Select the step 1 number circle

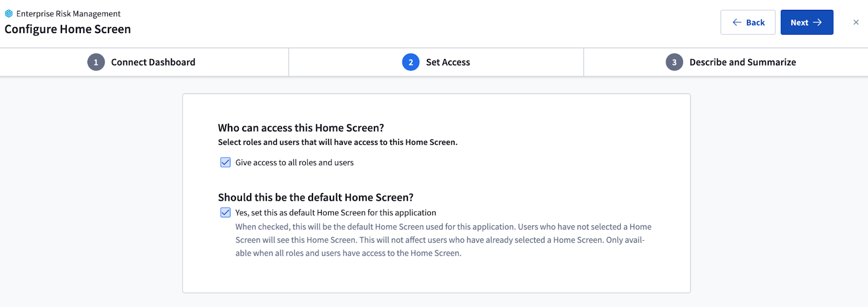click(96, 62)
